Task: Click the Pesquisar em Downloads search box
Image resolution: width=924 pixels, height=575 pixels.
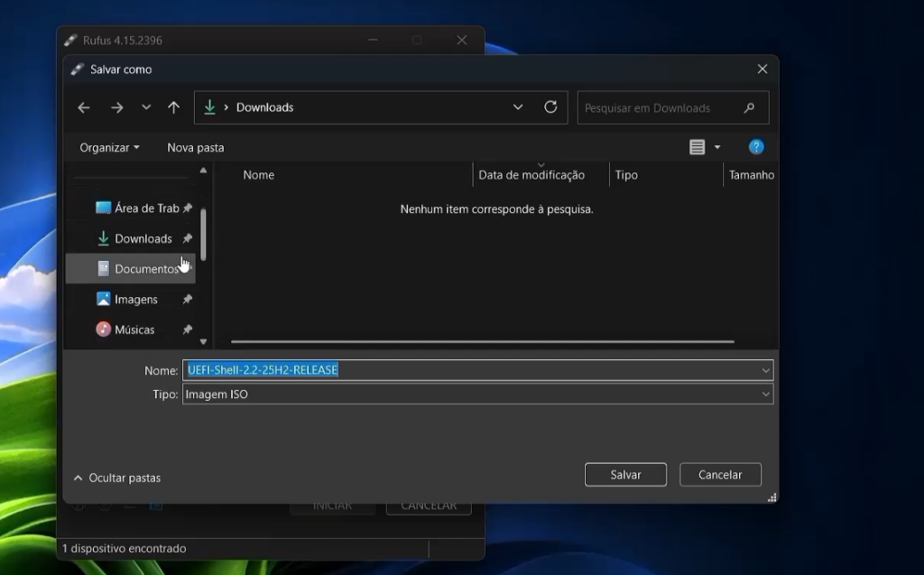Action: [x=673, y=108]
